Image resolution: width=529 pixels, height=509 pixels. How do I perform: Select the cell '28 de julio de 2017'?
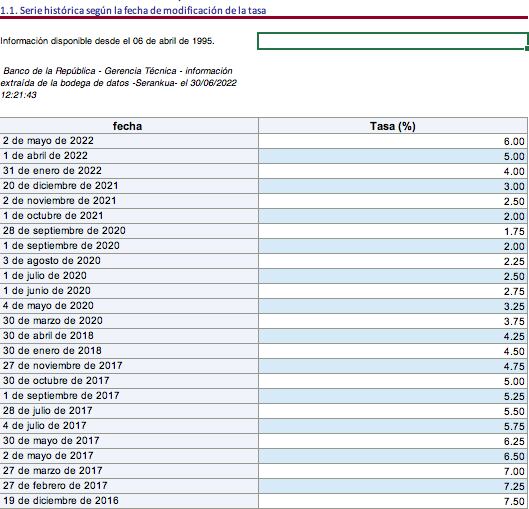click(x=129, y=411)
